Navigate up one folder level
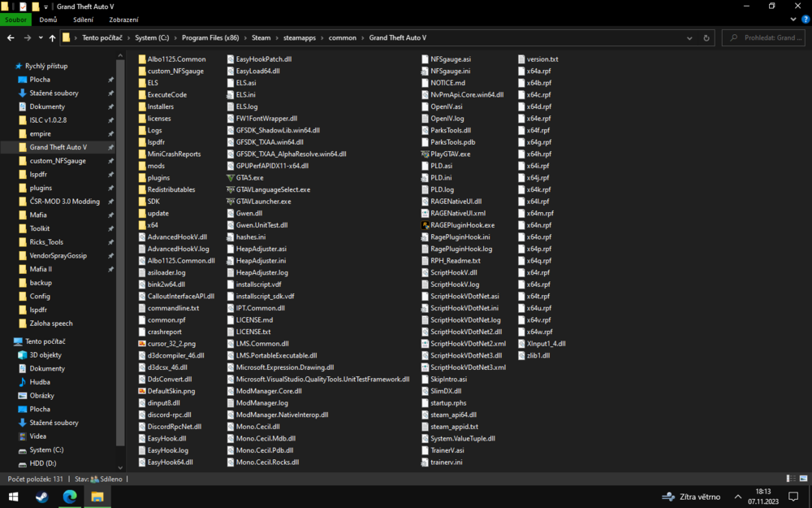The image size is (812, 508). [x=52, y=37]
